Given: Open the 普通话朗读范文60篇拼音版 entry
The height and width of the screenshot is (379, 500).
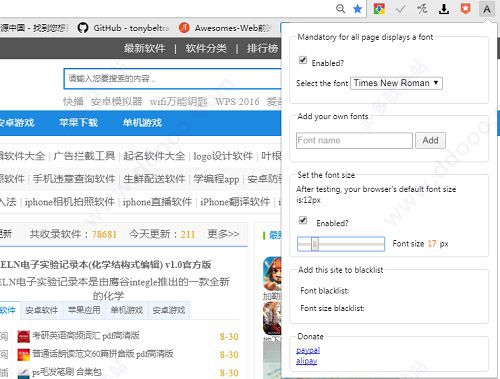Looking at the screenshot, I should pos(103,354).
